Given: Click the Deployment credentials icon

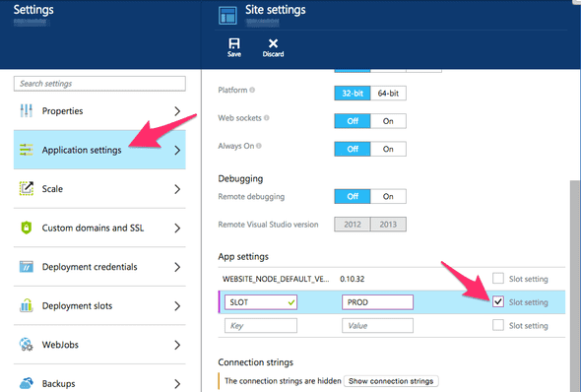Looking at the screenshot, I should pos(27,266).
